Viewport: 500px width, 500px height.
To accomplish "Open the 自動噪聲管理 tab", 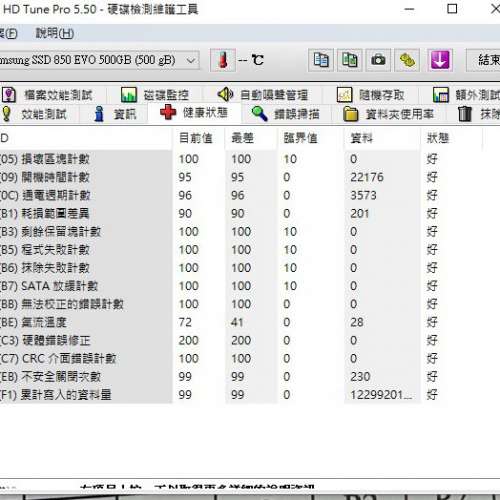I will 262,95.
